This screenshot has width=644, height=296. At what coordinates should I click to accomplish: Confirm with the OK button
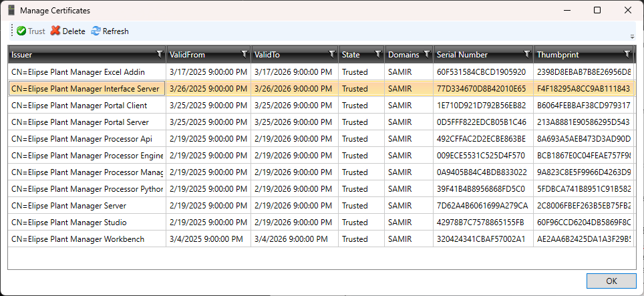coord(611,281)
